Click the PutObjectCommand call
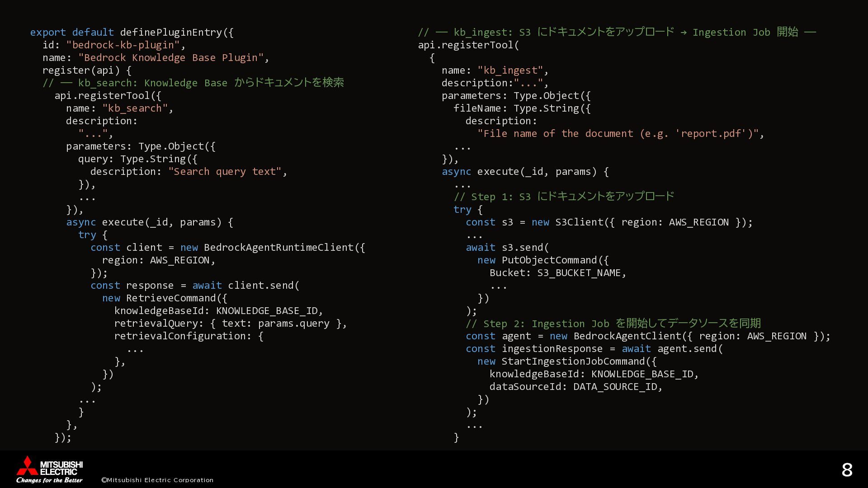Viewport: 868px width, 488px height. (x=549, y=260)
